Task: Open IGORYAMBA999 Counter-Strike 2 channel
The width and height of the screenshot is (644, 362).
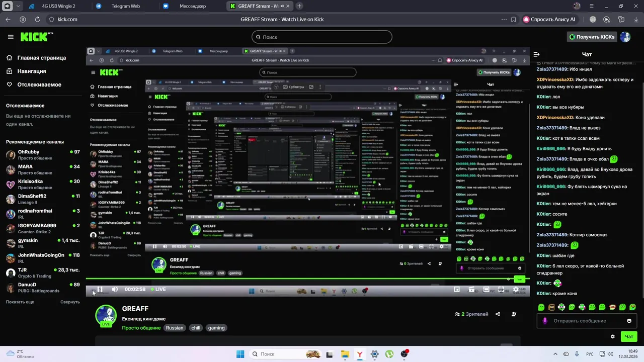Action: click(x=43, y=228)
